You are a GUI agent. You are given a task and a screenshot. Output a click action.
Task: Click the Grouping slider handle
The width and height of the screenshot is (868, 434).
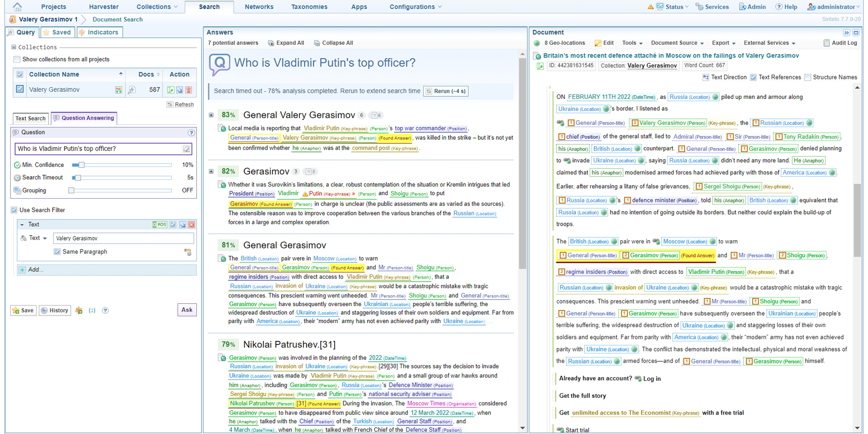(x=71, y=190)
